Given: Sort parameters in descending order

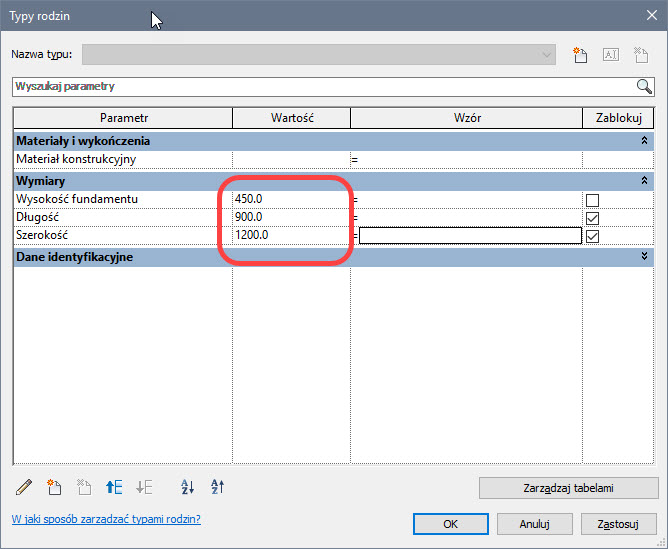Looking at the screenshot, I should pos(218,488).
